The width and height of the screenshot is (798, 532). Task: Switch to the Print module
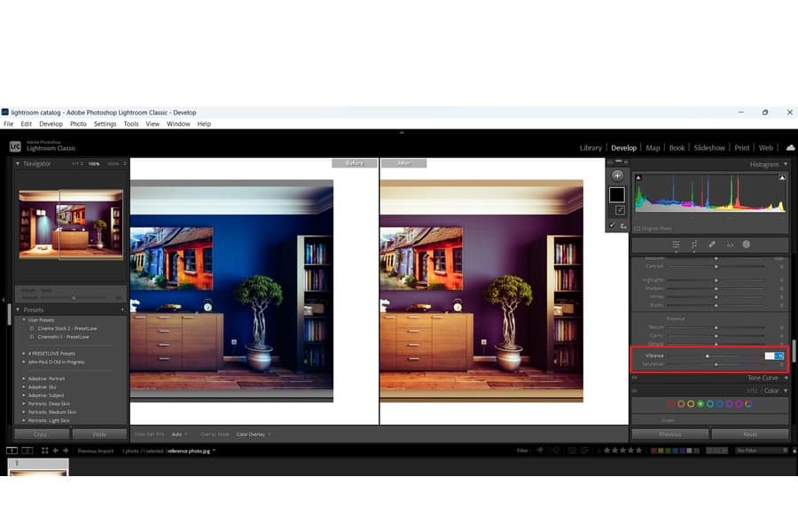[x=742, y=148]
